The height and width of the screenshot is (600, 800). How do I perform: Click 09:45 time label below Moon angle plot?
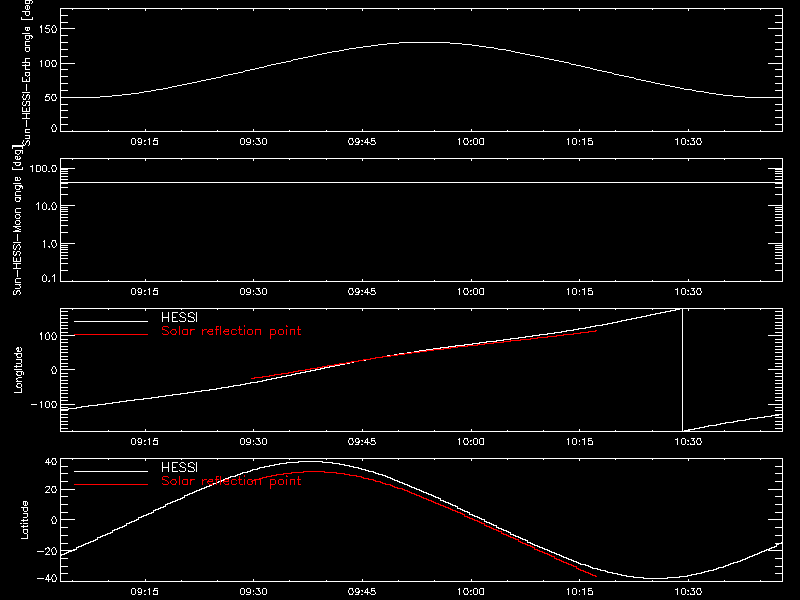coord(362,292)
